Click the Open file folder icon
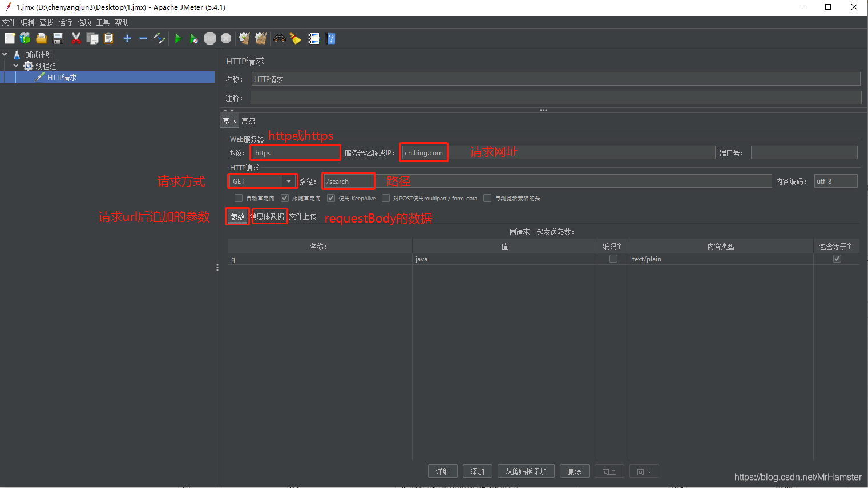Viewport: 868px width, 488px height. point(41,38)
